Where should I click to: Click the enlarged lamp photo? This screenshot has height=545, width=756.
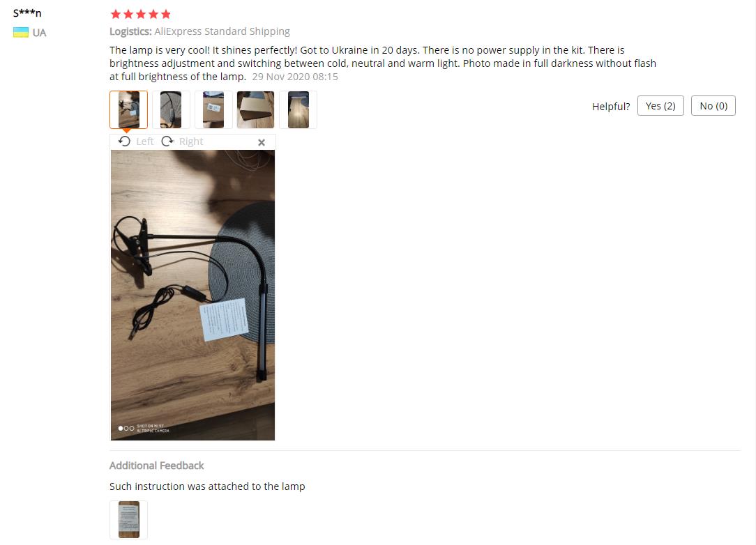click(x=193, y=295)
